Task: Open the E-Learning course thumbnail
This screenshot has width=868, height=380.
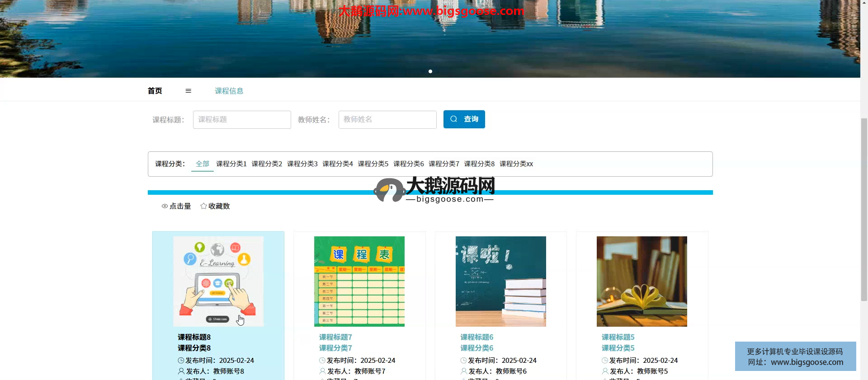Action: (x=218, y=281)
